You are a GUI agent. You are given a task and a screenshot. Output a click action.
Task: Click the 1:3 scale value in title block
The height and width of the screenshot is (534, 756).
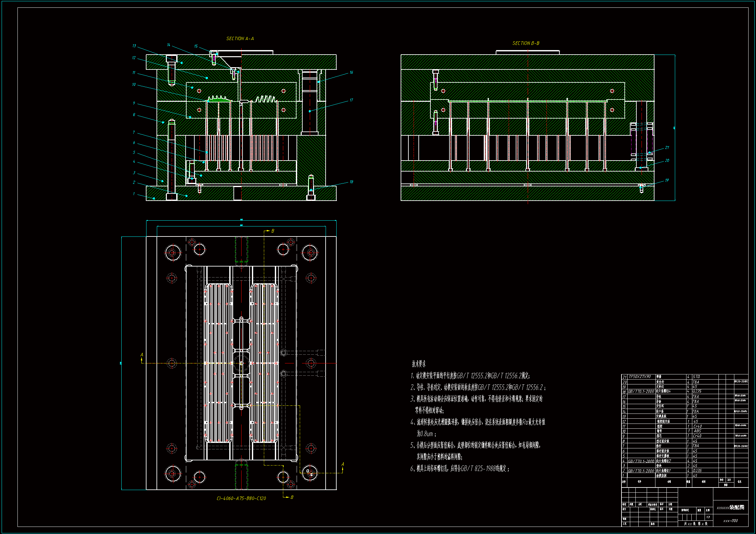point(708,517)
